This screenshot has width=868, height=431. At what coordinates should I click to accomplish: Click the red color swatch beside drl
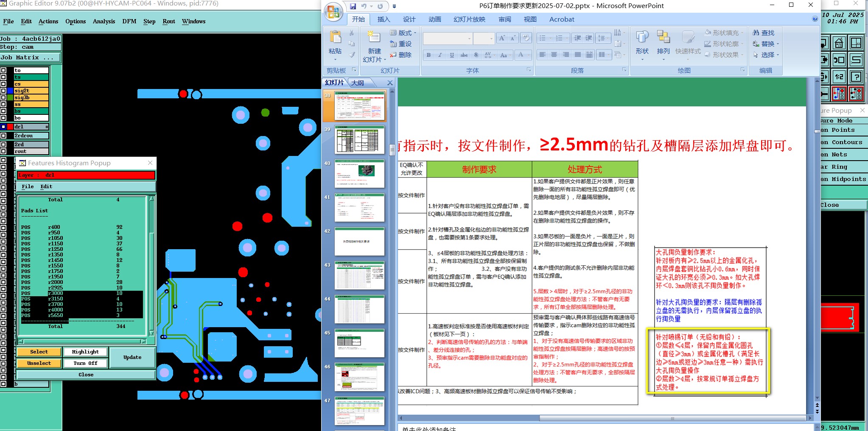10,127
